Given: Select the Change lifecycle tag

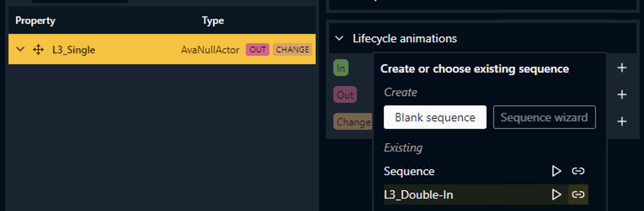Looking at the screenshot, I should pyautogui.click(x=353, y=122).
